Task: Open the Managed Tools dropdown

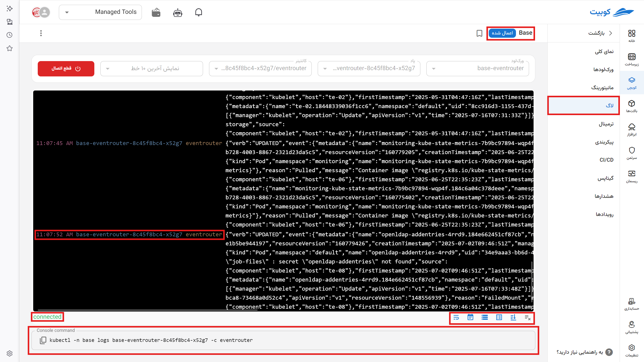Action: [x=100, y=12]
